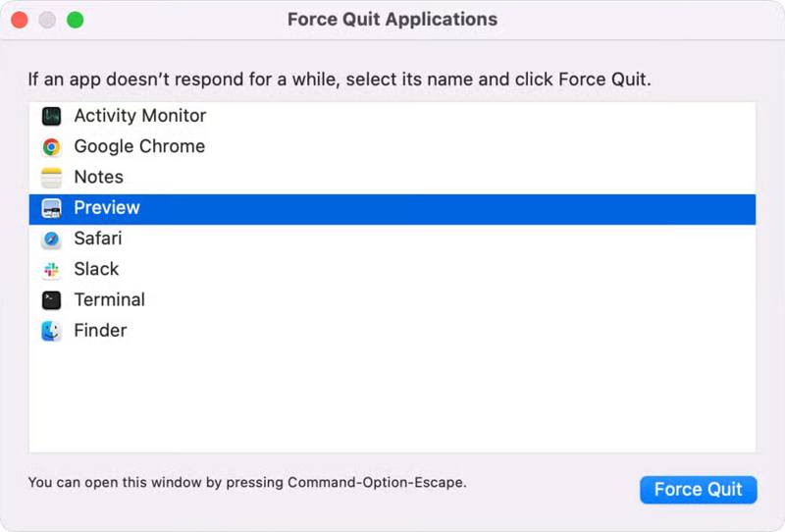Screen dimensions: 785x532
Task: Click the Preview app icon
Action: tap(52, 208)
